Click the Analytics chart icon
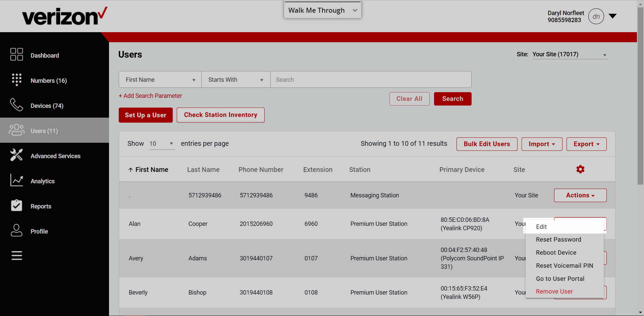 pos(16,180)
